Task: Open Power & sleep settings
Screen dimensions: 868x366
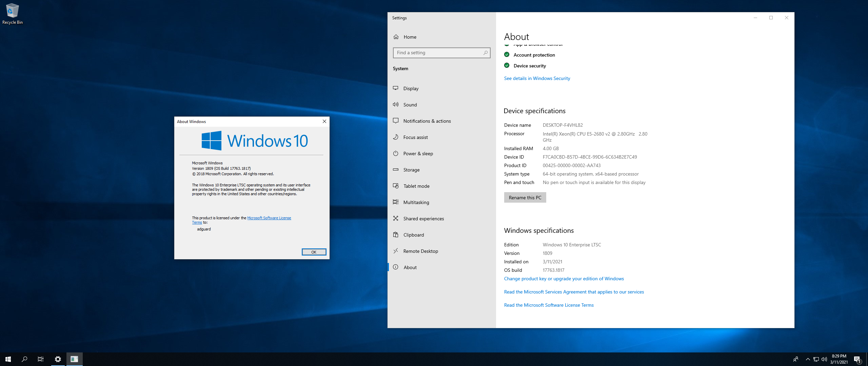Action: coord(441,154)
